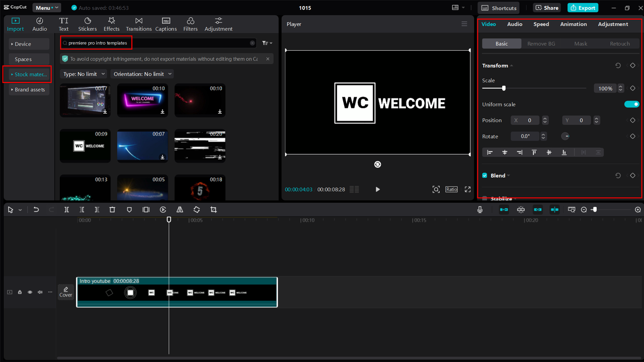Expand the Orientation: No limit dropdown

click(142, 74)
